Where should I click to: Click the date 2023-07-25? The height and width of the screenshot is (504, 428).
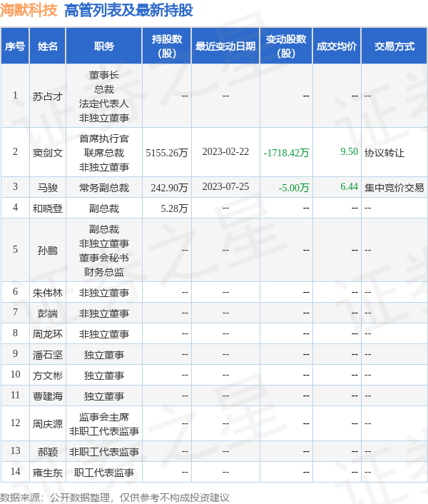225,186
